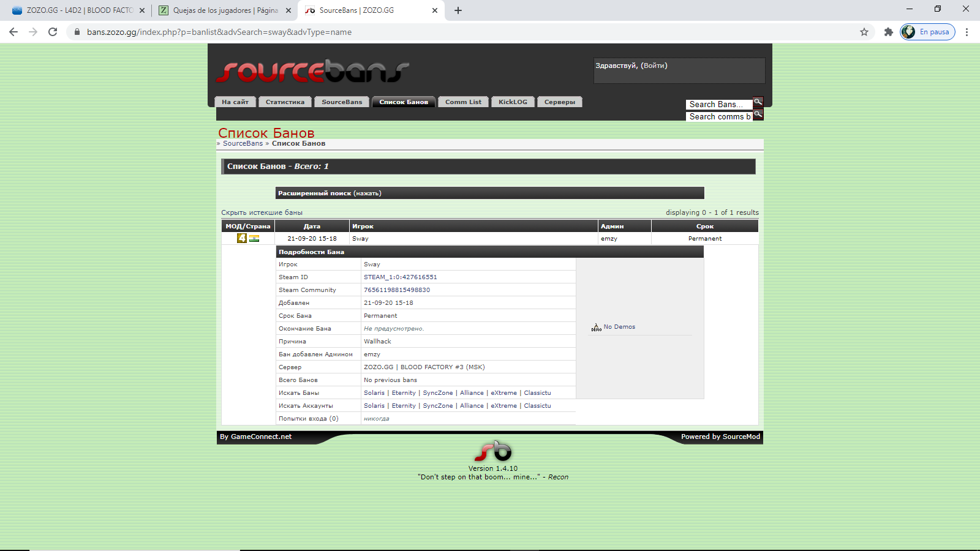Search bans on Classictu link
980x551 pixels.
point(537,393)
